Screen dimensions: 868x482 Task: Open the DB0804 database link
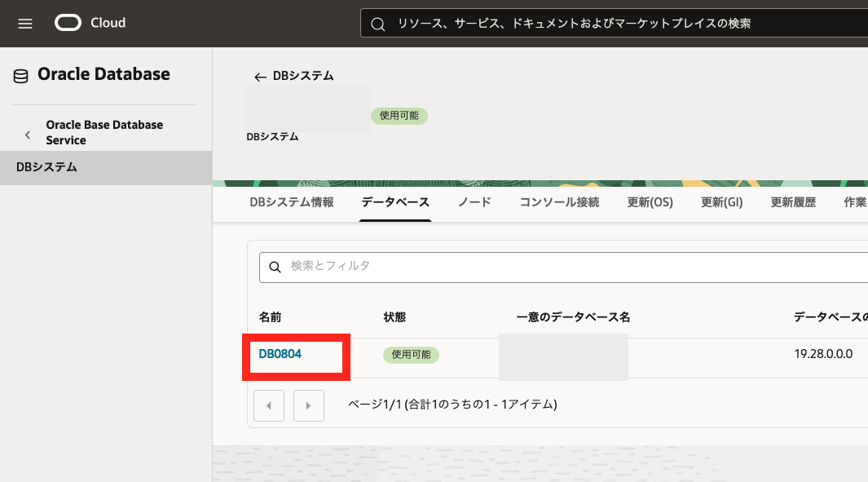(x=280, y=354)
